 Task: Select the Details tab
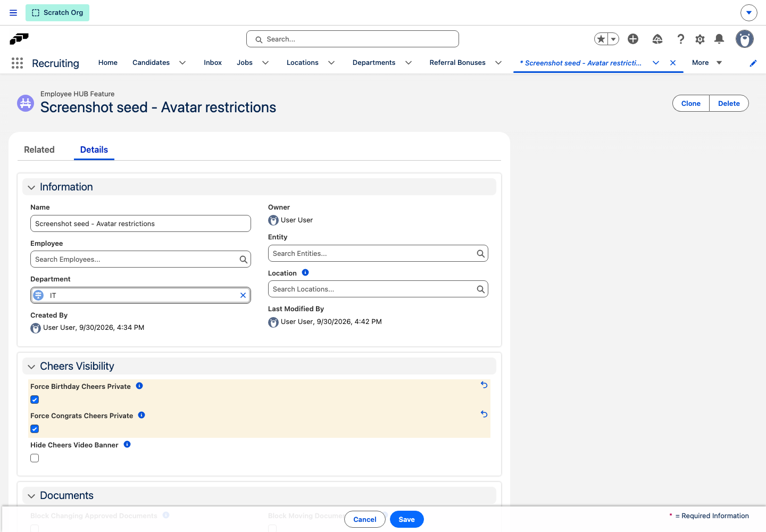coord(94,149)
